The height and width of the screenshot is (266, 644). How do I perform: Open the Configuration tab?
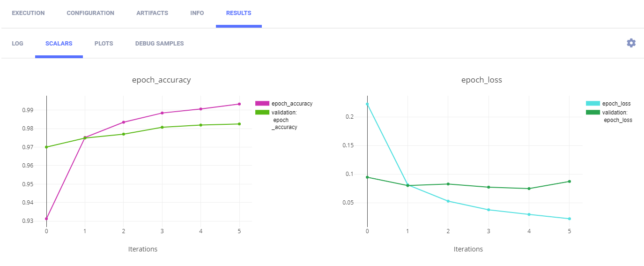point(90,13)
